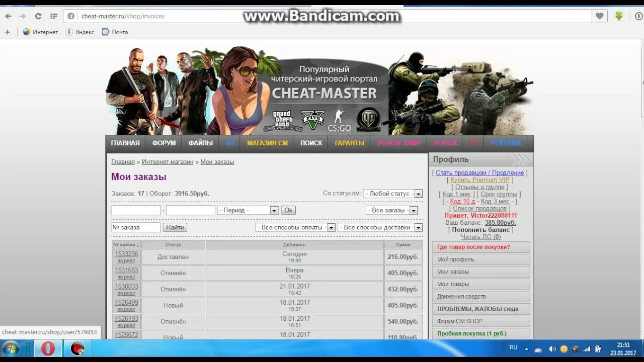Click the Мои заказы sidebar button
The height and width of the screenshot is (362, 644).
pos(481,271)
